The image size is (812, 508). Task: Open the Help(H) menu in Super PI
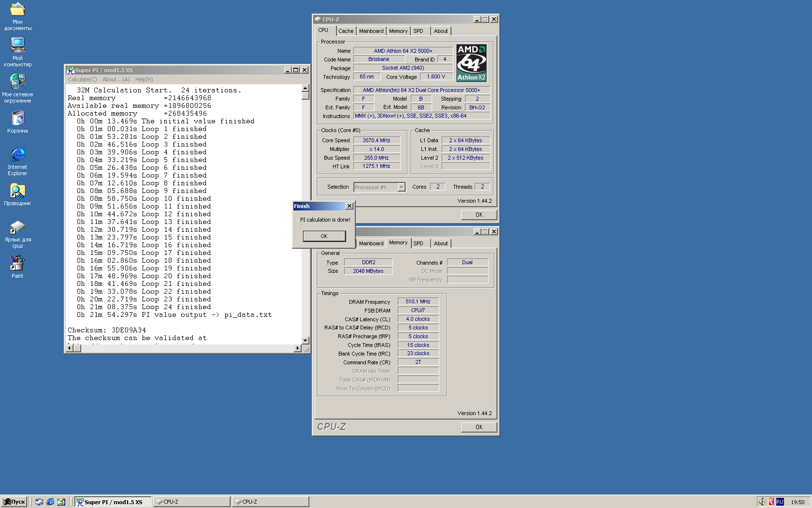[144, 79]
